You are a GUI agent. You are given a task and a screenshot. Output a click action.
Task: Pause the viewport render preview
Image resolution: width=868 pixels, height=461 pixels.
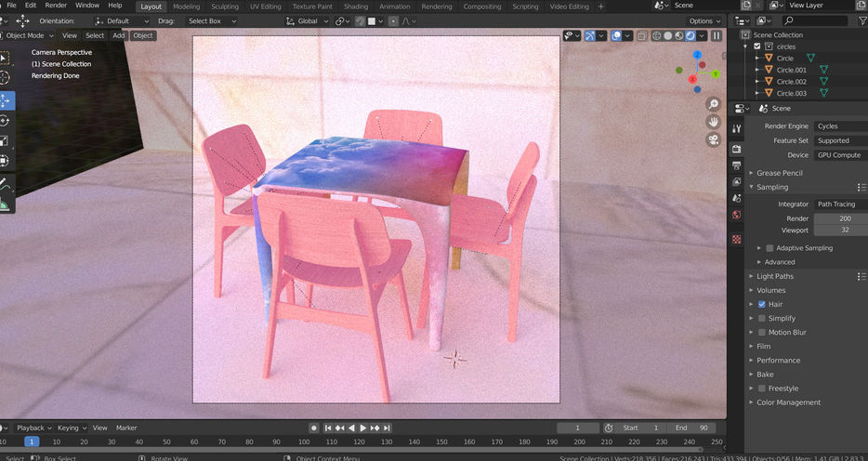tap(717, 36)
